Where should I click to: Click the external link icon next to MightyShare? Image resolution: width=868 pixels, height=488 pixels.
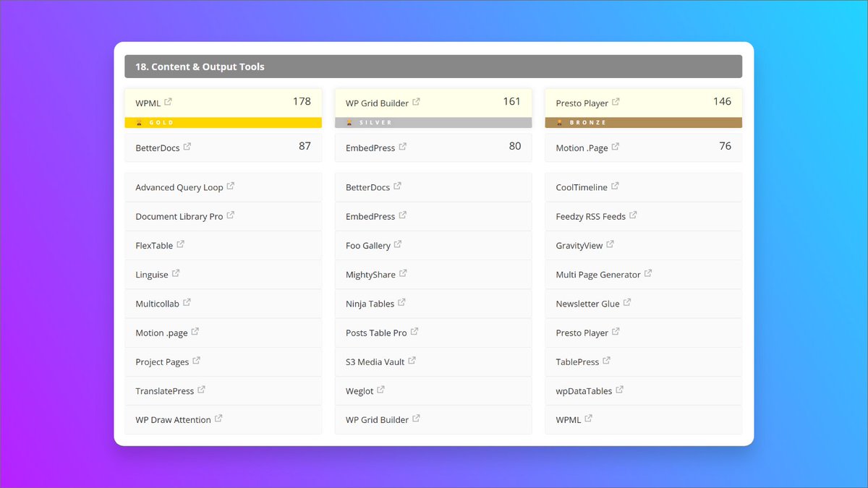pos(403,273)
